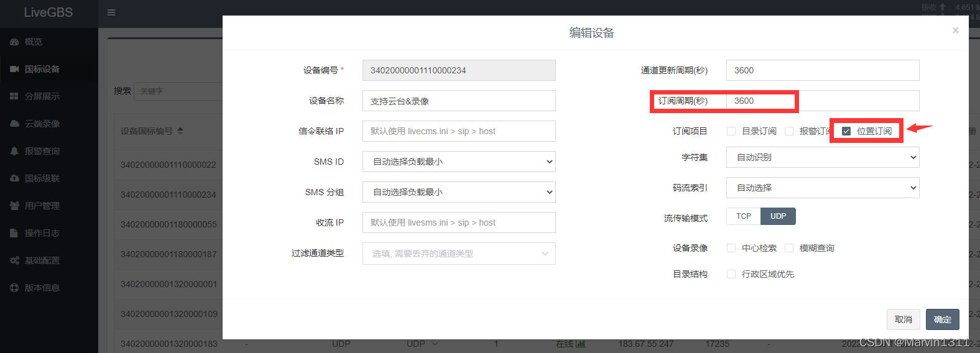
Task: Click port cell 17235
Action: point(718,344)
